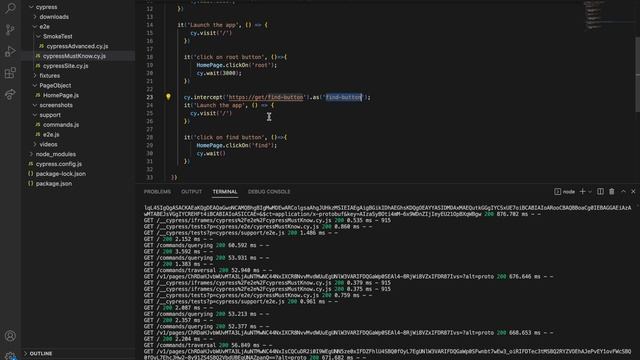Expand the fixtures folder

(35, 76)
